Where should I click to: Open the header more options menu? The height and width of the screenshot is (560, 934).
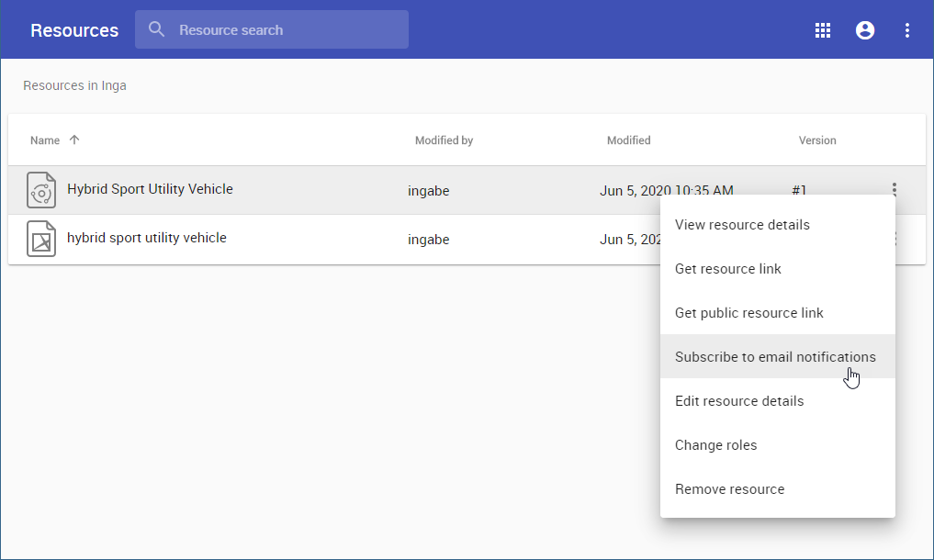click(907, 30)
